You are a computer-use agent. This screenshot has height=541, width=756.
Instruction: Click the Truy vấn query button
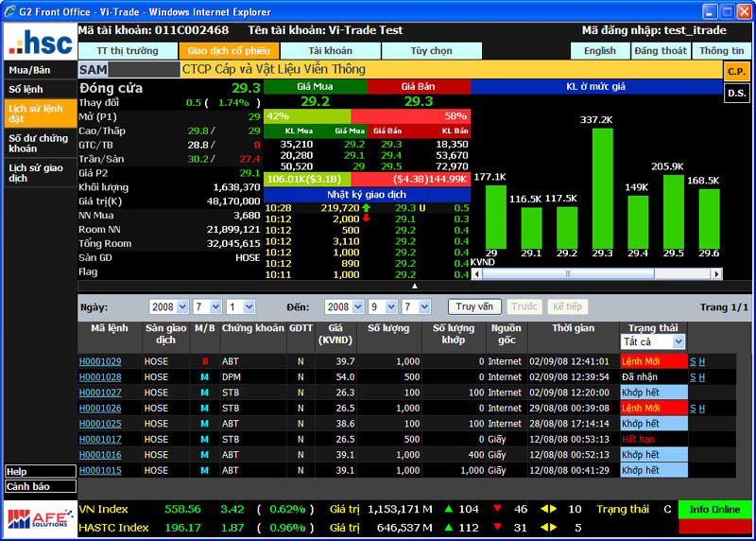474,307
